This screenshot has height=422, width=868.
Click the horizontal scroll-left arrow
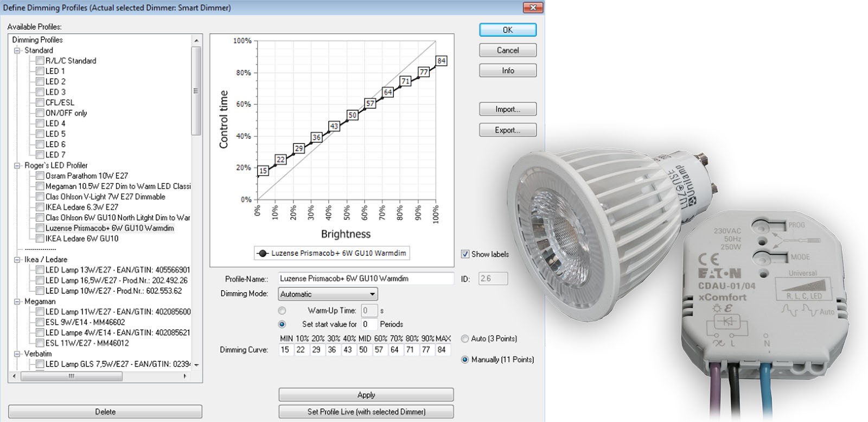(14, 376)
